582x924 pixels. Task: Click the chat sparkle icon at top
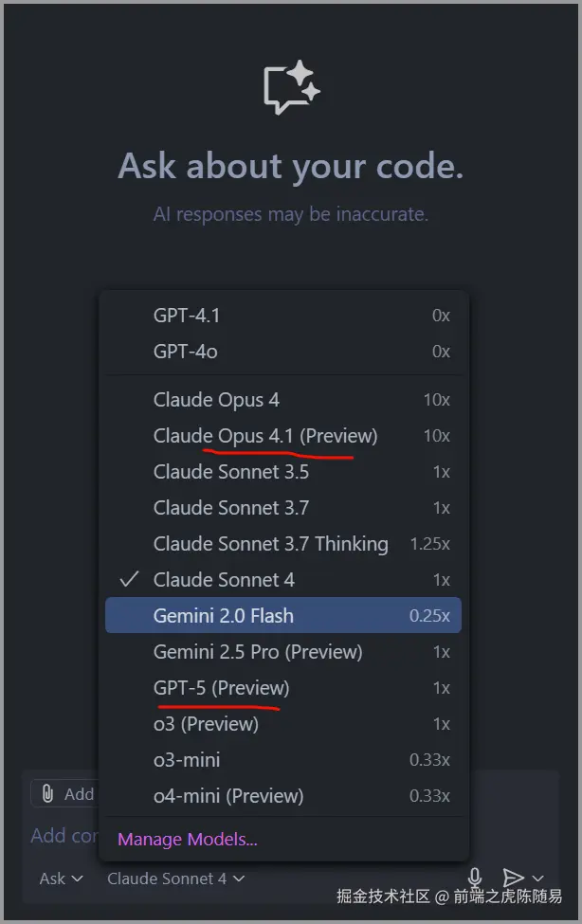coord(291,88)
